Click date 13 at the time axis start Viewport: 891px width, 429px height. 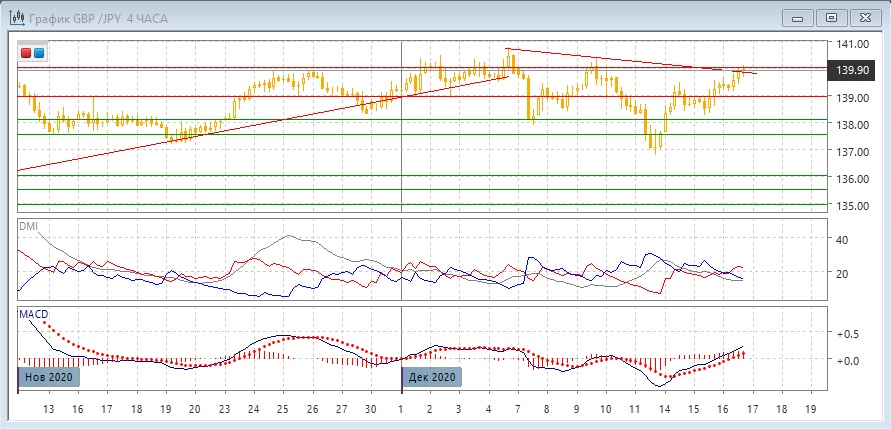pos(47,410)
